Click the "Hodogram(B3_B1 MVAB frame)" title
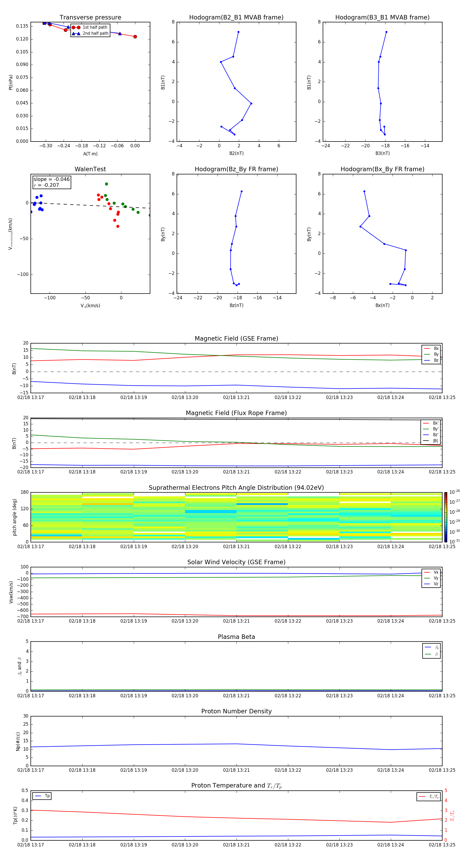473x868 pixels. [382, 18]
